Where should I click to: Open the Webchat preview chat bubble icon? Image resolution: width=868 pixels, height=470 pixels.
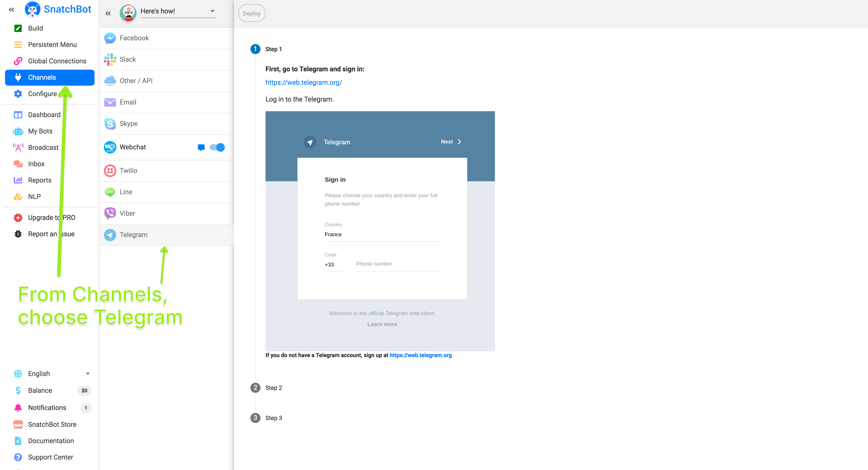tap(201, 148)
